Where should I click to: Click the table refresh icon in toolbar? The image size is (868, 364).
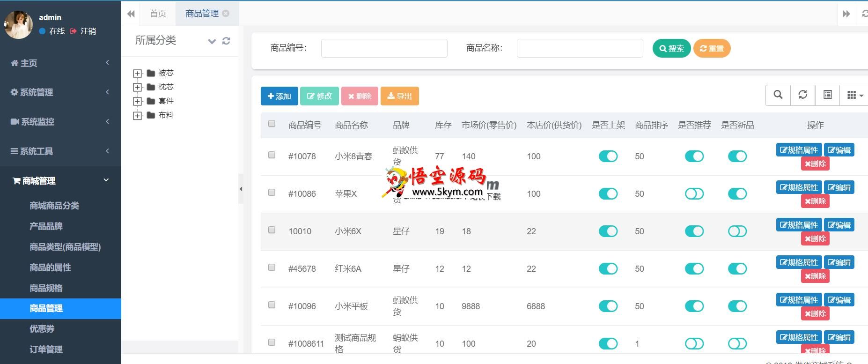pos(803,95)
